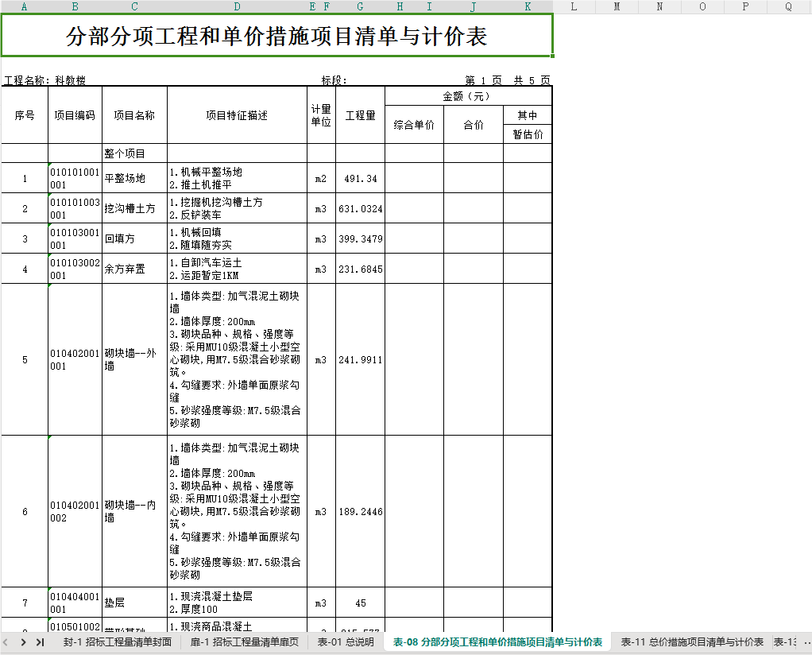This screenshot has width=812, height=655.
Task: Click the quantity 491.34 cell
Action: [x=361, y=178]
